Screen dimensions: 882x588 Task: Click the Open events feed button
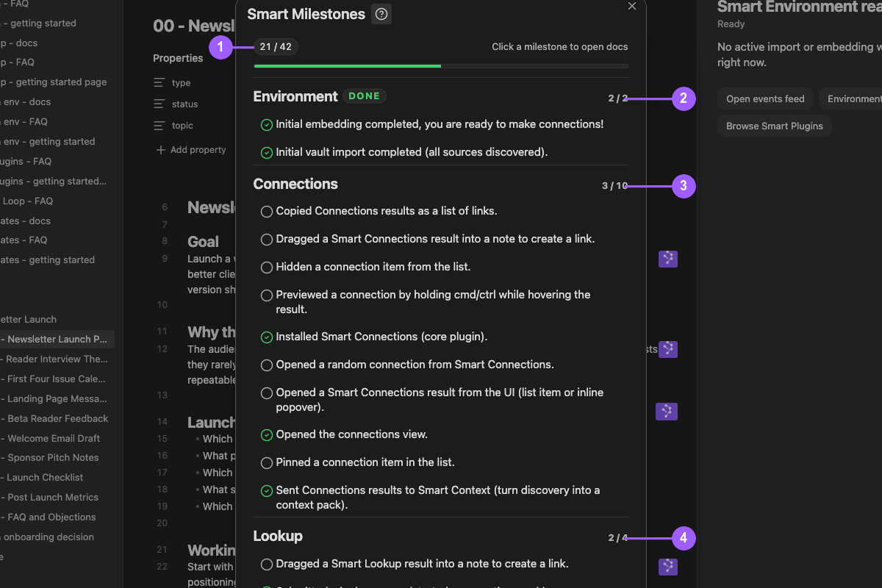point(765,99)
